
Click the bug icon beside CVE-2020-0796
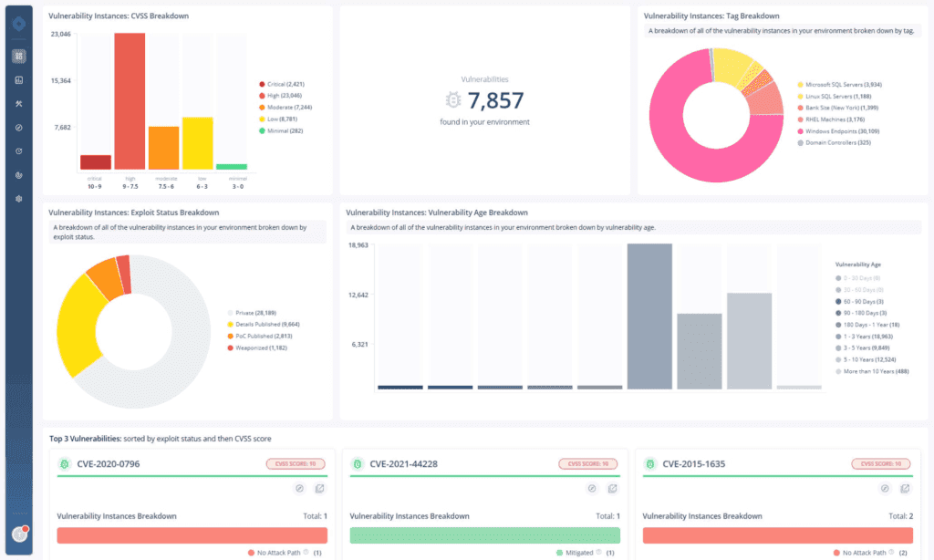point(65,464)
